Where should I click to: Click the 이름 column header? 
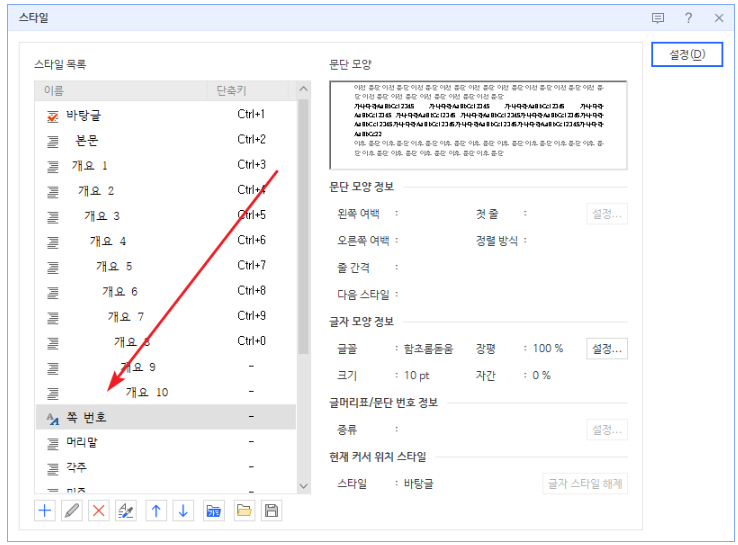tap(121, 90)
